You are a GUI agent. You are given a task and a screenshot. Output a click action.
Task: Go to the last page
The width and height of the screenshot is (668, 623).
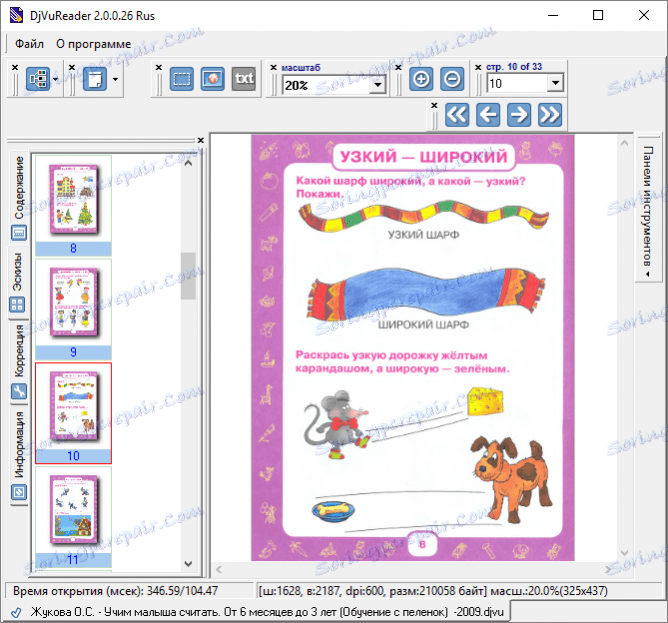point(550,115)
